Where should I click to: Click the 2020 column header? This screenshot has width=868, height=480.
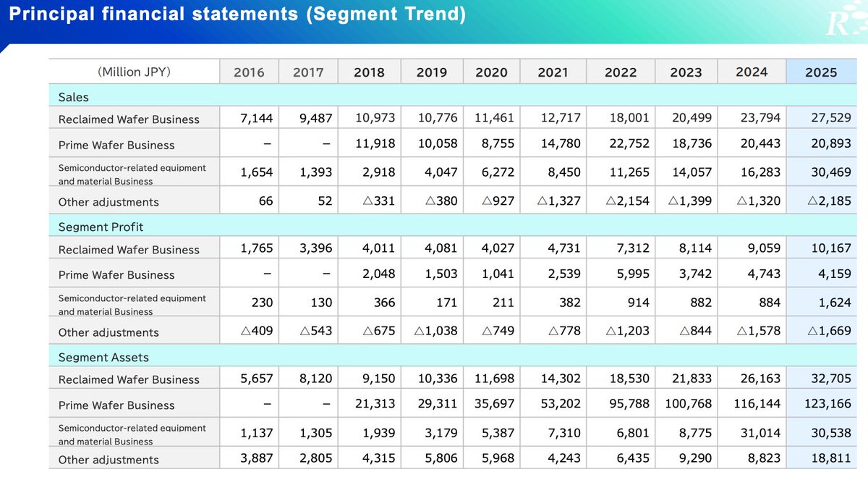[x=491, y=72]
